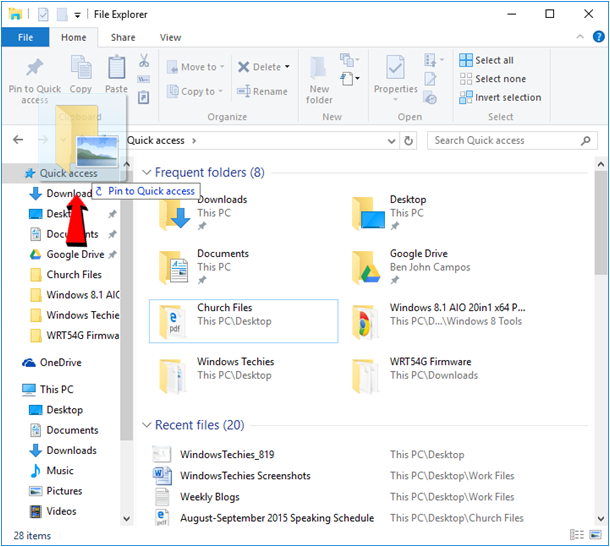The width and height of the screenshot is (610, 547).
Task: Click Properties icon in the quick access toolbar
Action: click(43, 15)
